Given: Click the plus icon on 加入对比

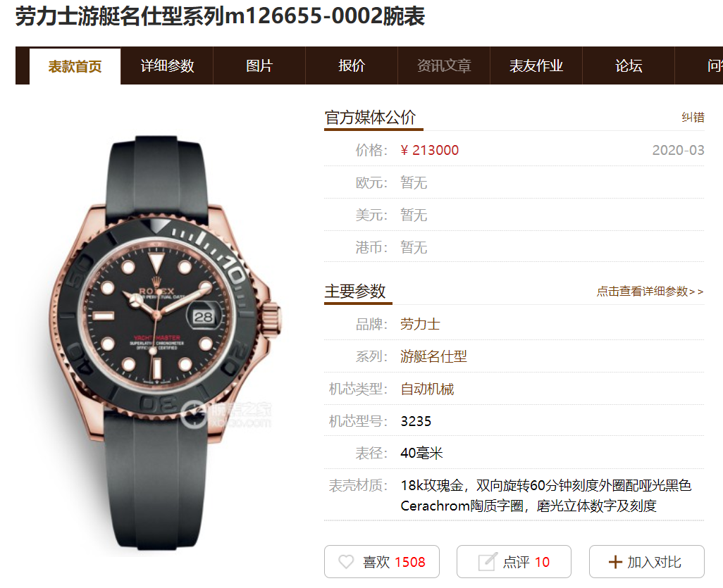Looking at the screenshot, I should tap(615, 562).
